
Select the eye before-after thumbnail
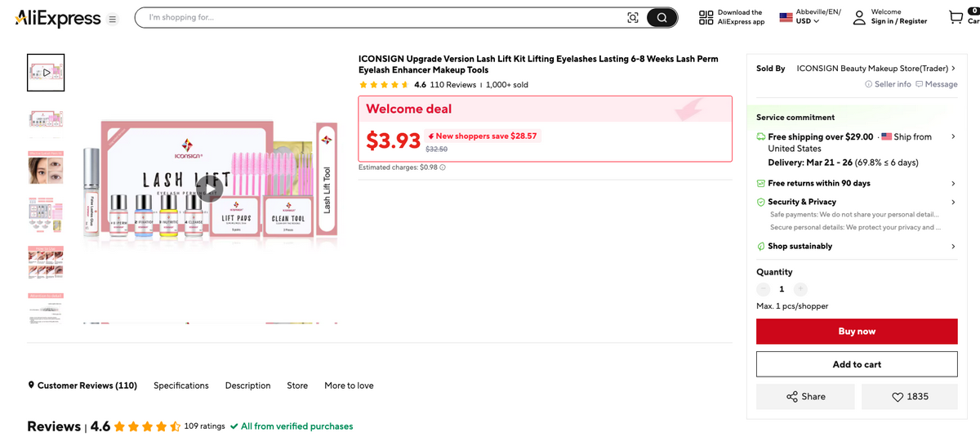[x=46, y=167]
